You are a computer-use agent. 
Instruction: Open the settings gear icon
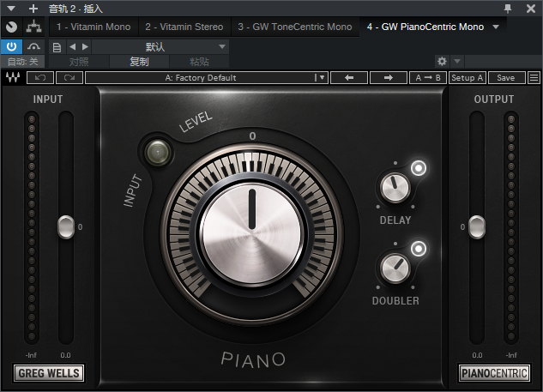pyautogui.click(x=442, y=61)
